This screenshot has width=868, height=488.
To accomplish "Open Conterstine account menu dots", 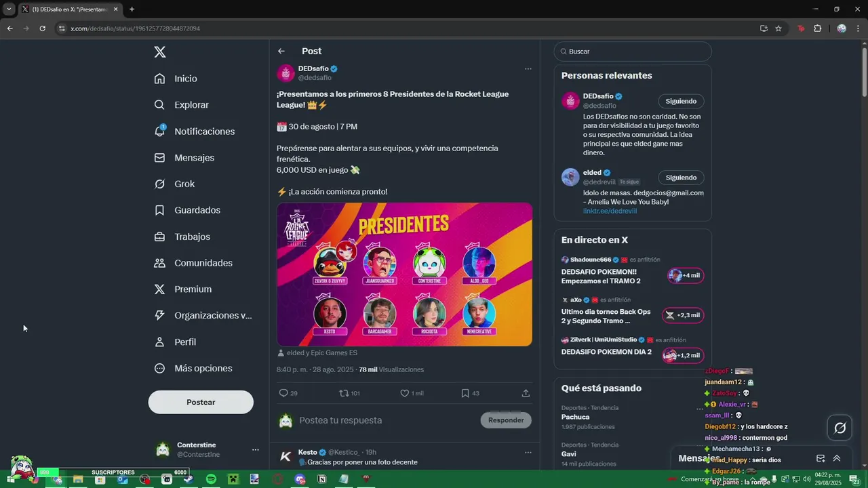I will pos(255,449).
